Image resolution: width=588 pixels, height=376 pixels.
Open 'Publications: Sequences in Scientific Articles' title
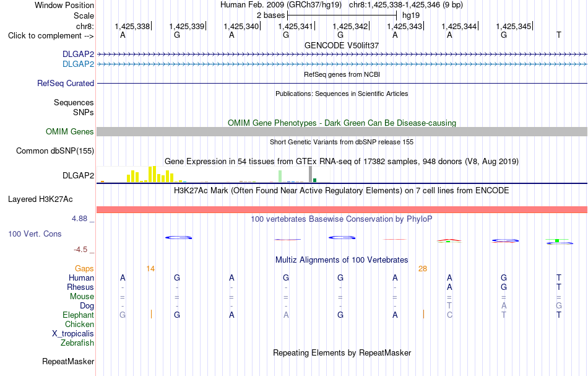(342, 94)
